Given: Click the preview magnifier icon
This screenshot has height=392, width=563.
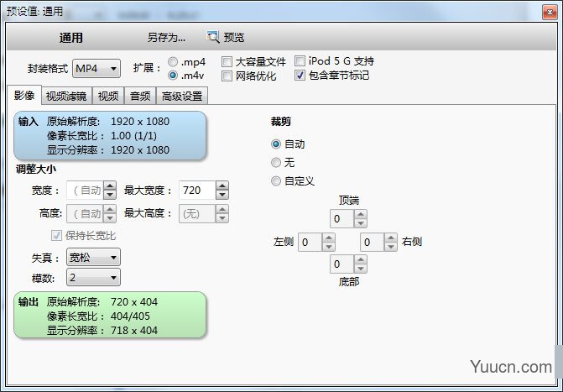Looking at the screenshot, I should [x=213, y=37].
